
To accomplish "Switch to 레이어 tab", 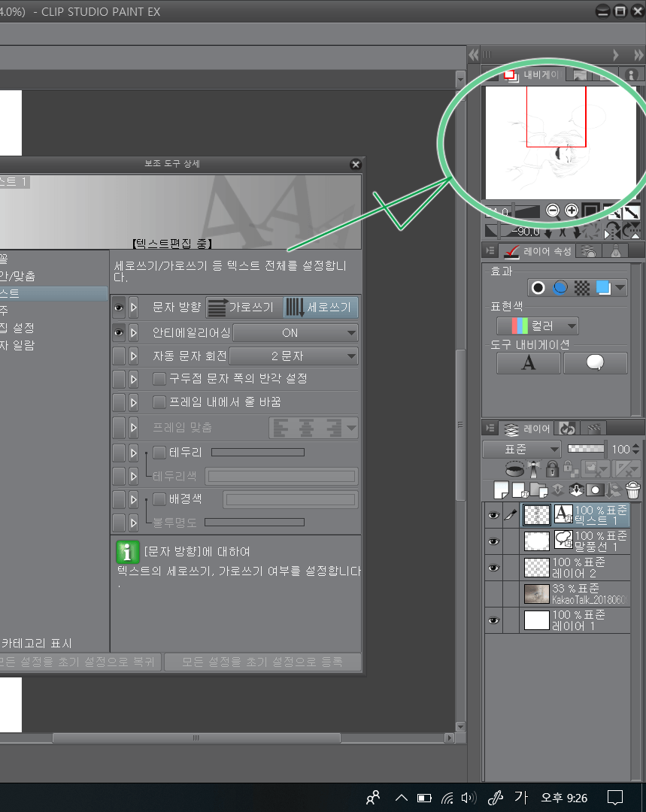I will [527, 429].
